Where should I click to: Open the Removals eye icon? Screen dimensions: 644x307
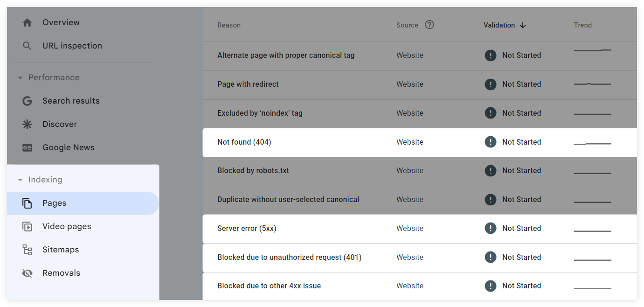pyautogui.click(x=28, y=272)
